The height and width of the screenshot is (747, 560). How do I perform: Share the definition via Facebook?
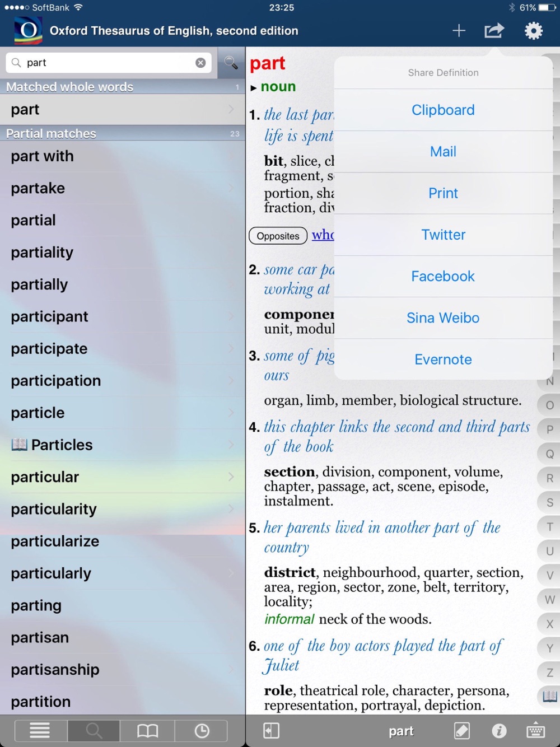click(x=443, y=276)
